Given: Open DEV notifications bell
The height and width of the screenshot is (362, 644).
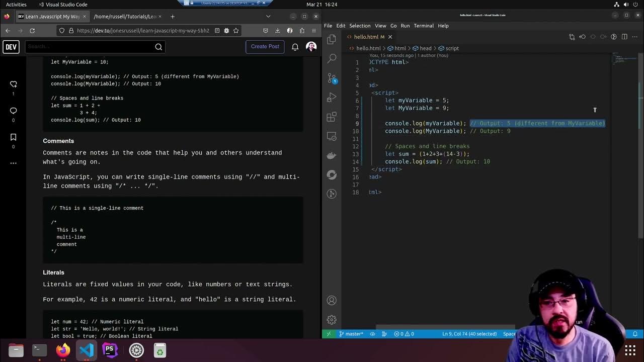Looking at the screenshot, I should 295,47.
